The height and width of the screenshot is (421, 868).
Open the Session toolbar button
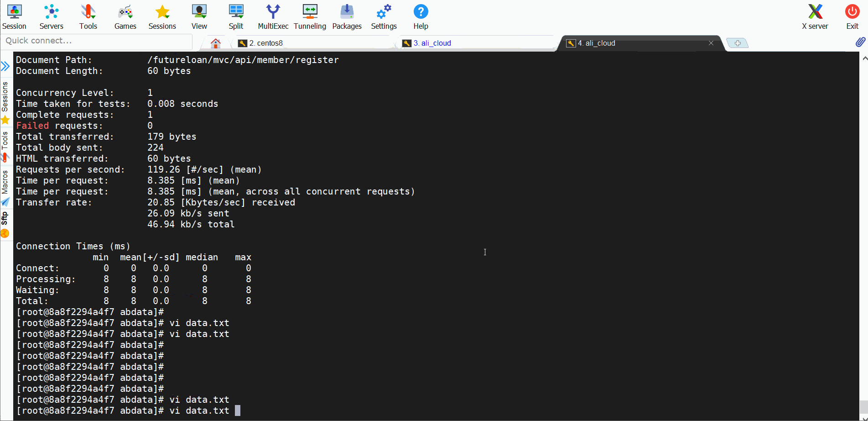pos(14,17)
